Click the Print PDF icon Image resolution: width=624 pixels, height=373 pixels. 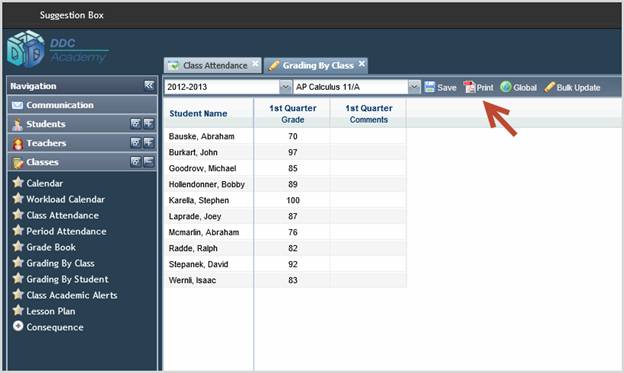(x=469, y=87)
